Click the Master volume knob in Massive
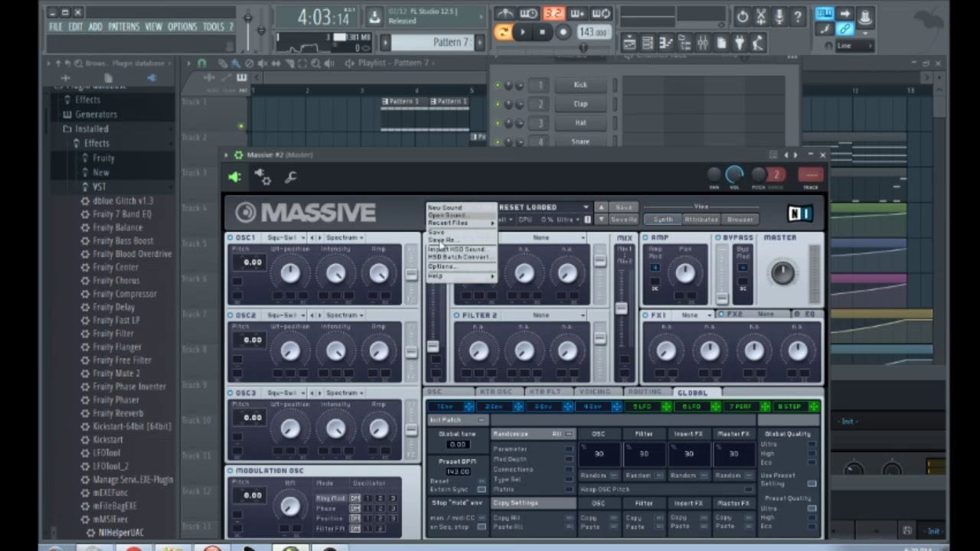This screenshot has width=980, height=551. click(x=782, y=272)
